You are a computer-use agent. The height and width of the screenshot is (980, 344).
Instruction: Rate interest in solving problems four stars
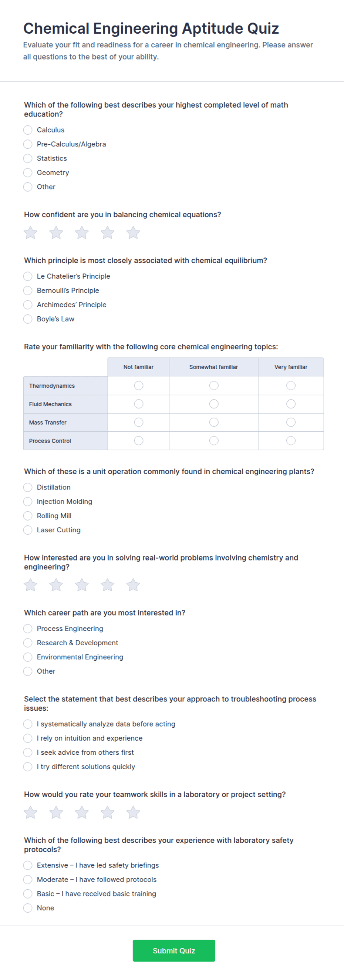click(x=107, y=585)
